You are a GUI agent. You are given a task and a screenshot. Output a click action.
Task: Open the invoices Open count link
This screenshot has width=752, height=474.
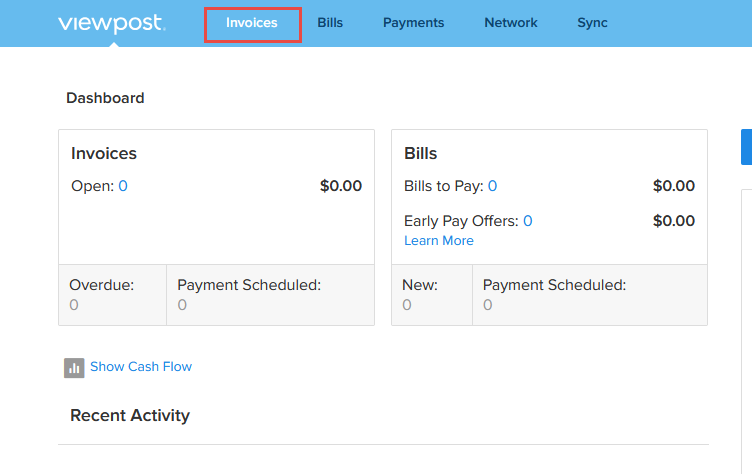pos(123,186)
